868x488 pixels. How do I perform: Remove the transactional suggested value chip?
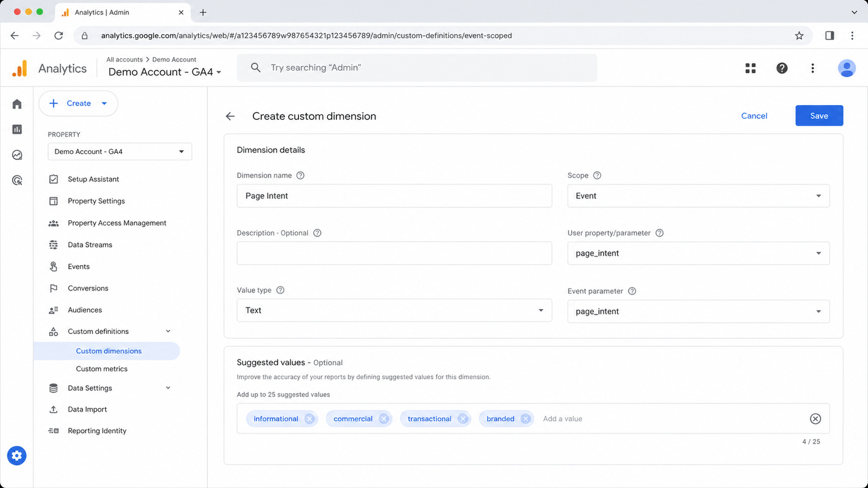point(463,419)
